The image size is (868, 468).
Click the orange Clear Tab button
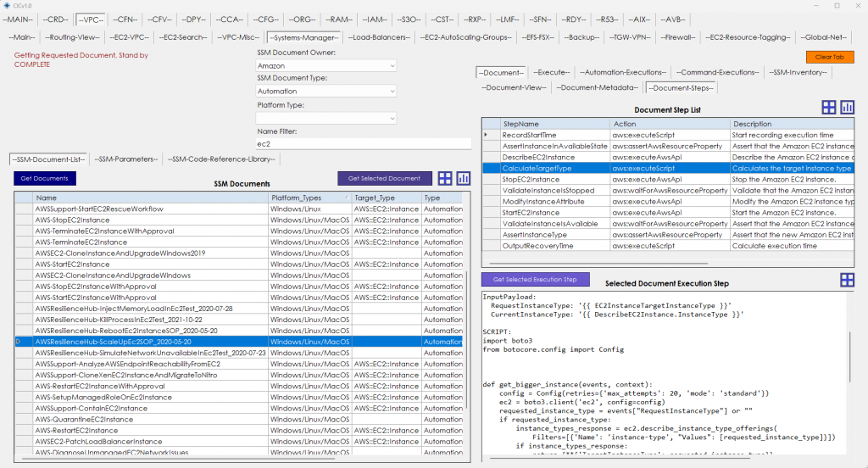click(829, 57)
